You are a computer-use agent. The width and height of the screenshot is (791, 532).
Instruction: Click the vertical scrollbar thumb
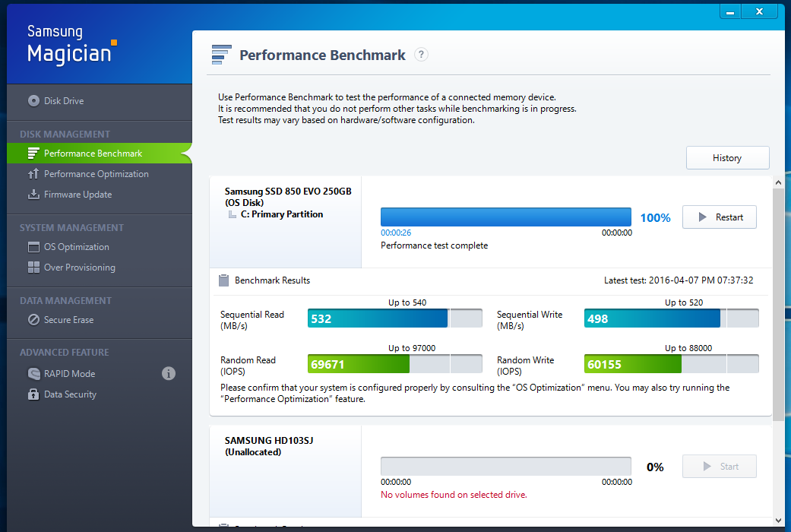click(x=778, y=305)
